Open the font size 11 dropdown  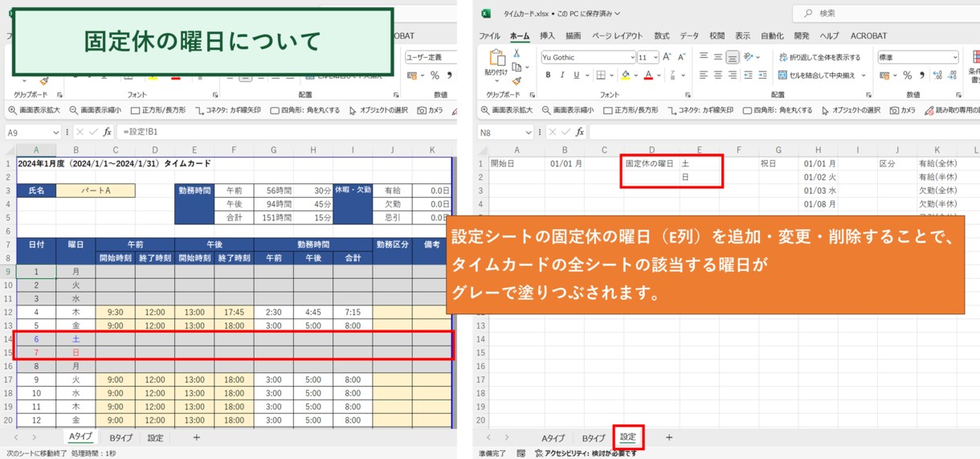[655, 57]
